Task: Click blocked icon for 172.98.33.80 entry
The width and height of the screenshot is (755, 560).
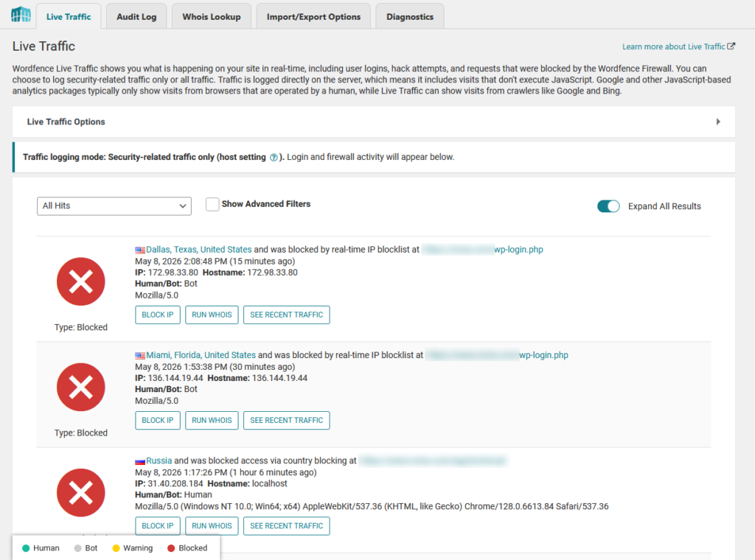Action: (x=81, y=281)
